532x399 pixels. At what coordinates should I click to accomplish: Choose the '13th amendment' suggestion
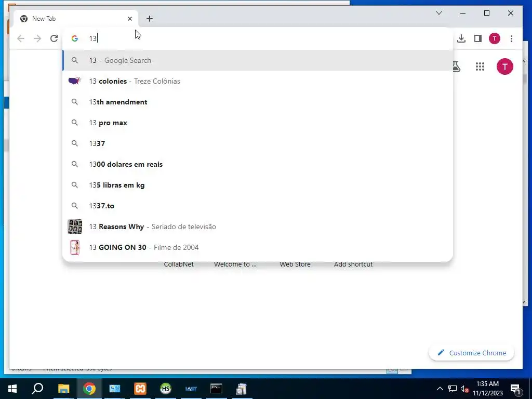258,102
